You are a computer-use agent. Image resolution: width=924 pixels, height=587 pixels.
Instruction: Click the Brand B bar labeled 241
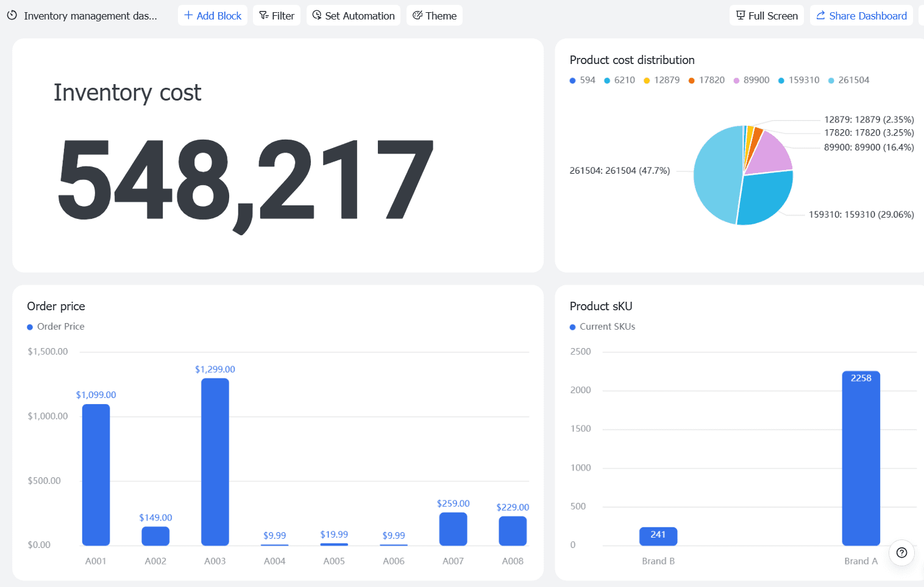click(658, 536)
